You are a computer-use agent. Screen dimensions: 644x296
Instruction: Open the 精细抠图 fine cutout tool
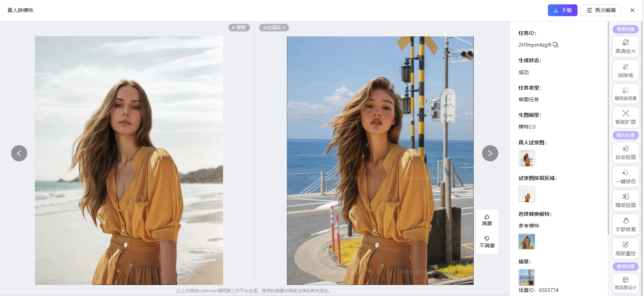pyautogui.click(x=626, y=201)
